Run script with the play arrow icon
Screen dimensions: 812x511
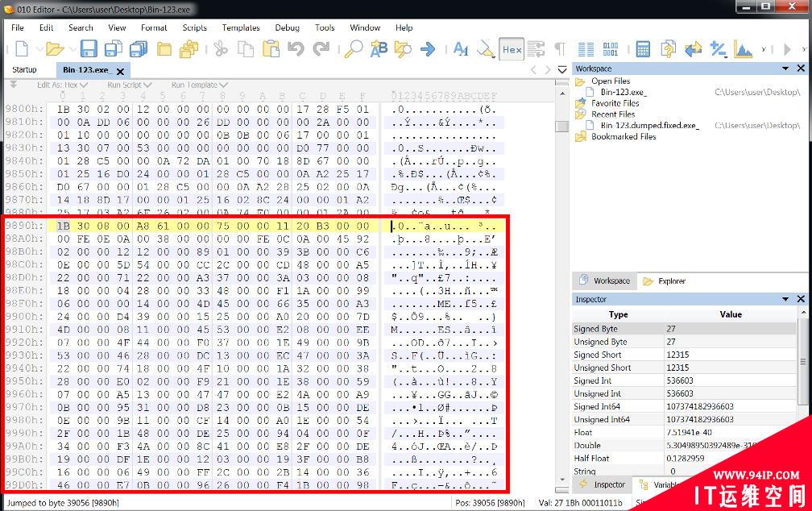787,49
